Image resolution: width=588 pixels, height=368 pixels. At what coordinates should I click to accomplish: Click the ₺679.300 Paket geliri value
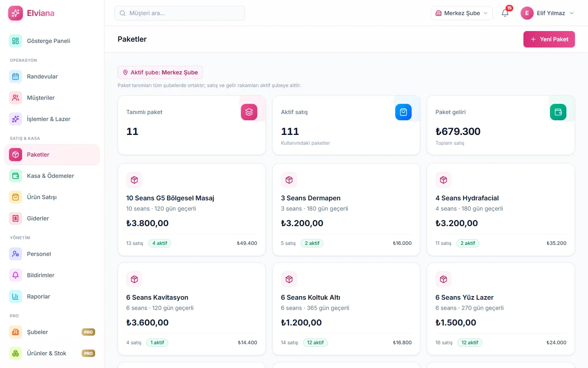pos(458,131)
